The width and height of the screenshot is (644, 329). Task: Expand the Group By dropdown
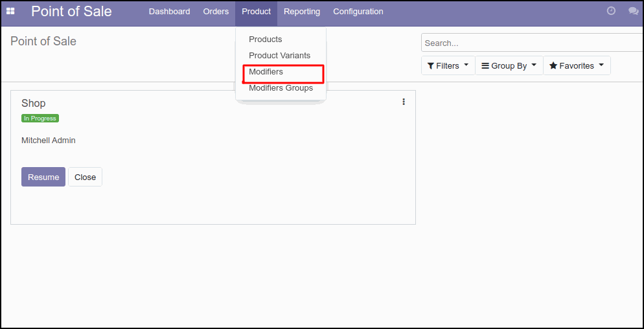tap(509, 65)
